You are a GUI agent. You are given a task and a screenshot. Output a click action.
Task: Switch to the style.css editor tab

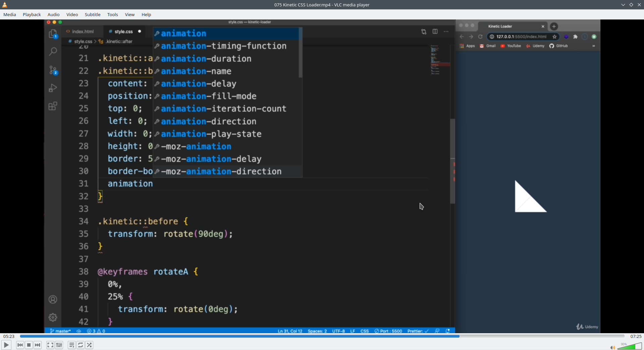(124, 32)
